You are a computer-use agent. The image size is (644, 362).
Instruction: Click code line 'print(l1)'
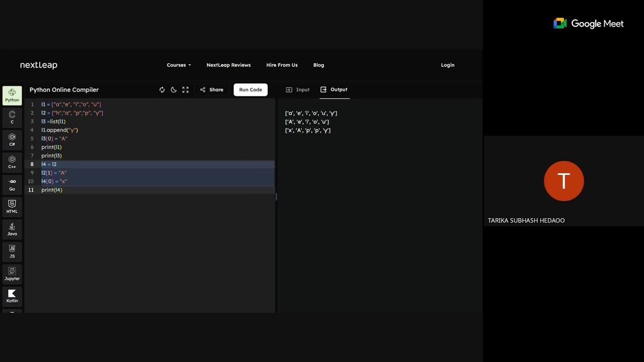click(51, 147)
